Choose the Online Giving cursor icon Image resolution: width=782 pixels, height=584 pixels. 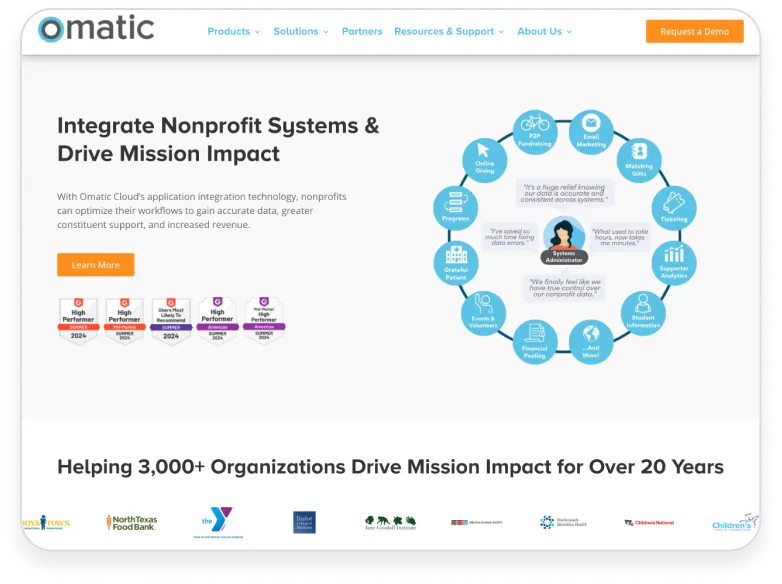point(485,161)
